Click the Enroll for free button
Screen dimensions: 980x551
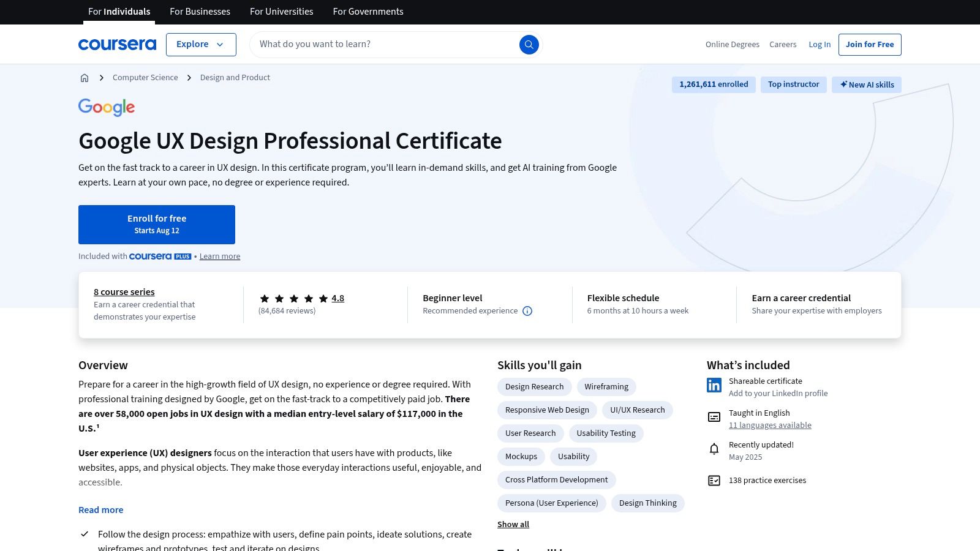click(157, 225)
